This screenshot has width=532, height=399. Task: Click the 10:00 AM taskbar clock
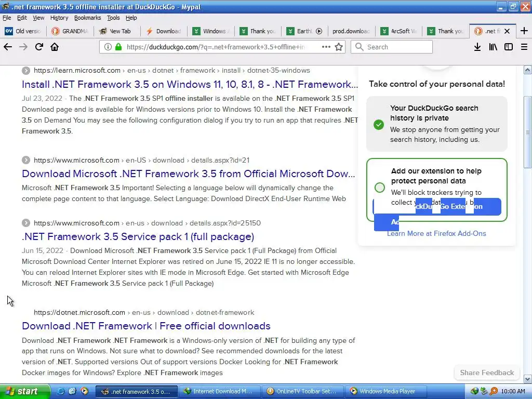pyautogui.click(x=513, y=392)
